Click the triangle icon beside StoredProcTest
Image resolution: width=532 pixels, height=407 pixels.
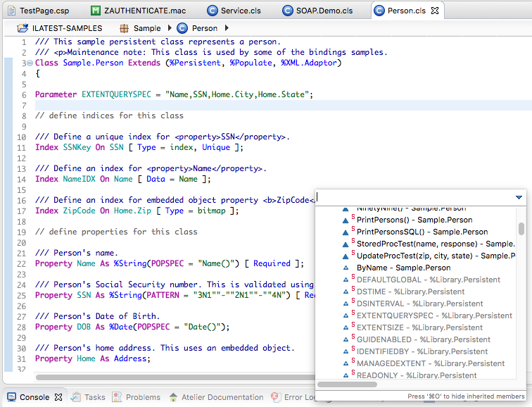coord(346,244)
